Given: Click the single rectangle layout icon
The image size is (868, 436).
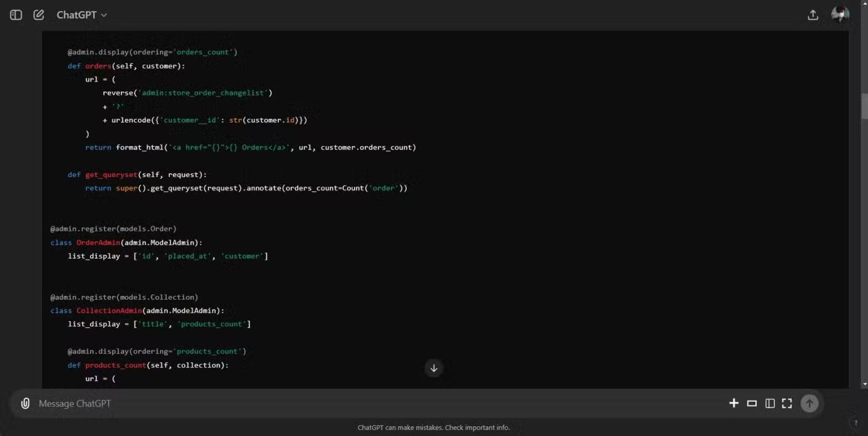Looking at the screenshot, I should [x=752, y=404].
